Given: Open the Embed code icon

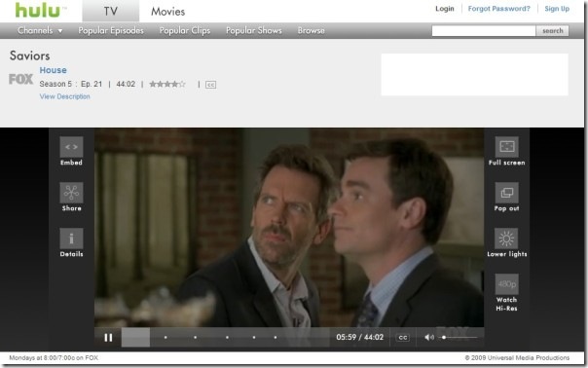Looking at the screenshot, I should click(x=71, y=147).
